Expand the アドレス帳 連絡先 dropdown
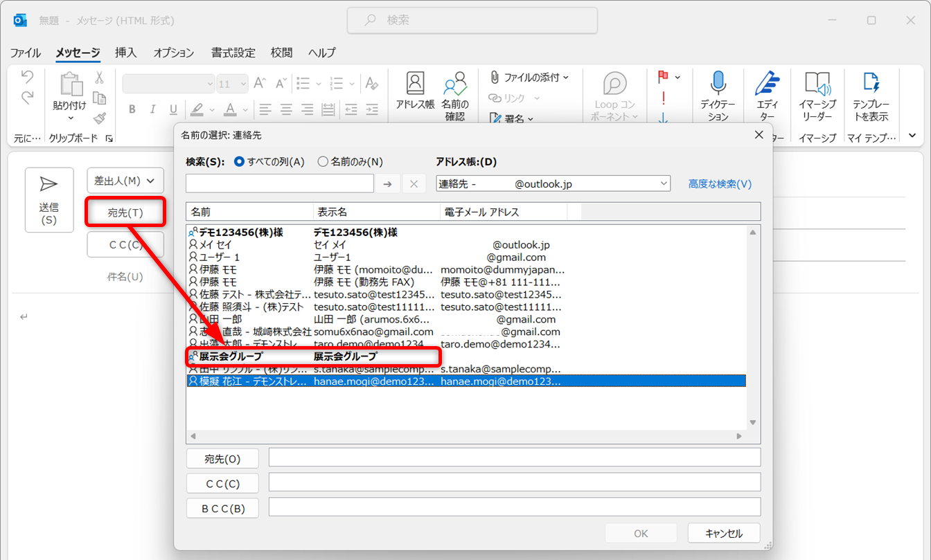The image size is (931, 560). [x=664, y=183]
